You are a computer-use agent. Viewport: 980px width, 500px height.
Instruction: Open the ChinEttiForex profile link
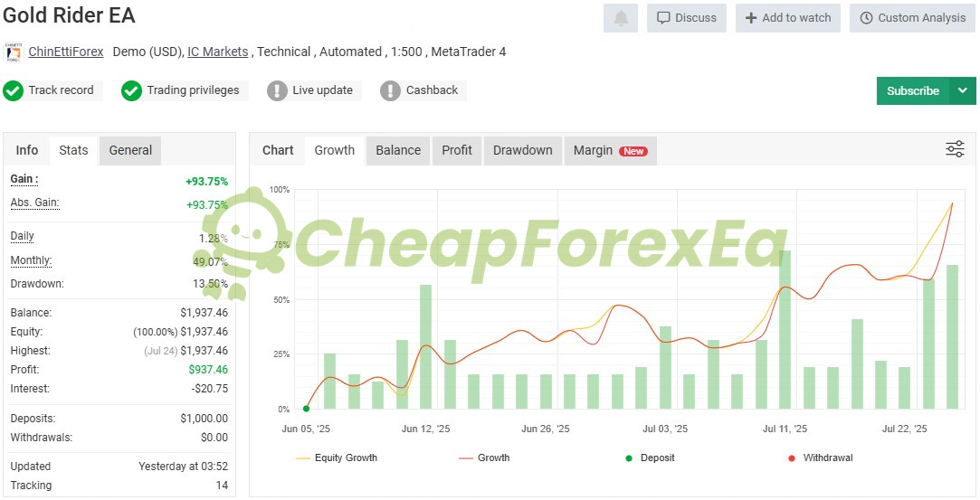point(66,52)
